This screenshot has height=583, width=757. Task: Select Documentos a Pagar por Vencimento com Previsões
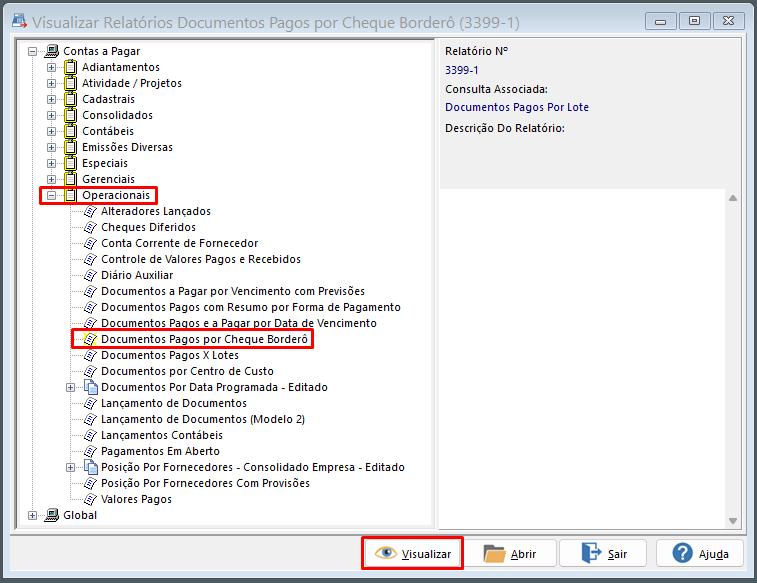pyautogui.click(x=233, y=291)
